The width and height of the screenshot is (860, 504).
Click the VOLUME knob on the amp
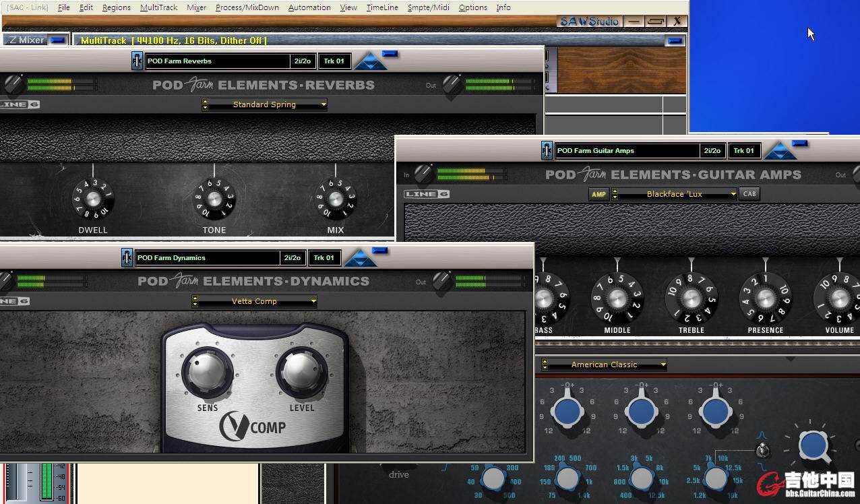pyautogui.click(x=839, y=298)
